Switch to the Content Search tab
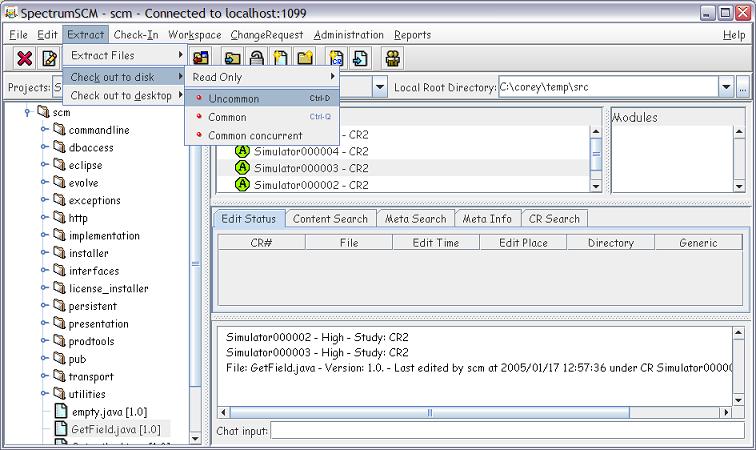This screenshot has height=450, width=756. (x=330, y=219)
